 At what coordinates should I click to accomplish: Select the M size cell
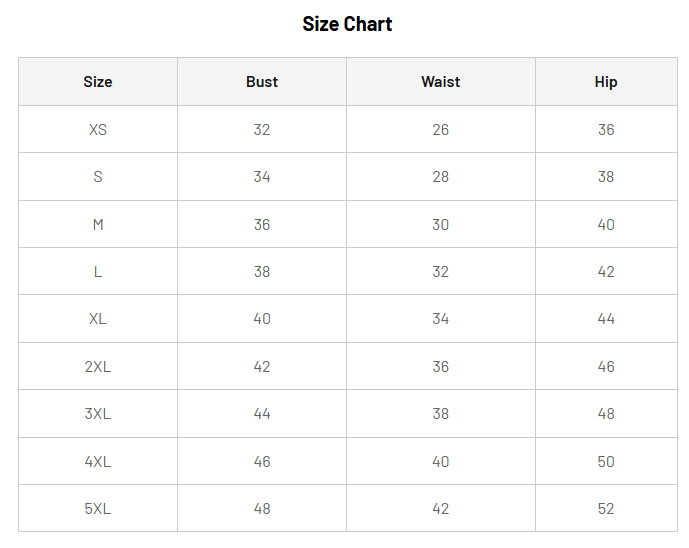(x=98, y=225)
